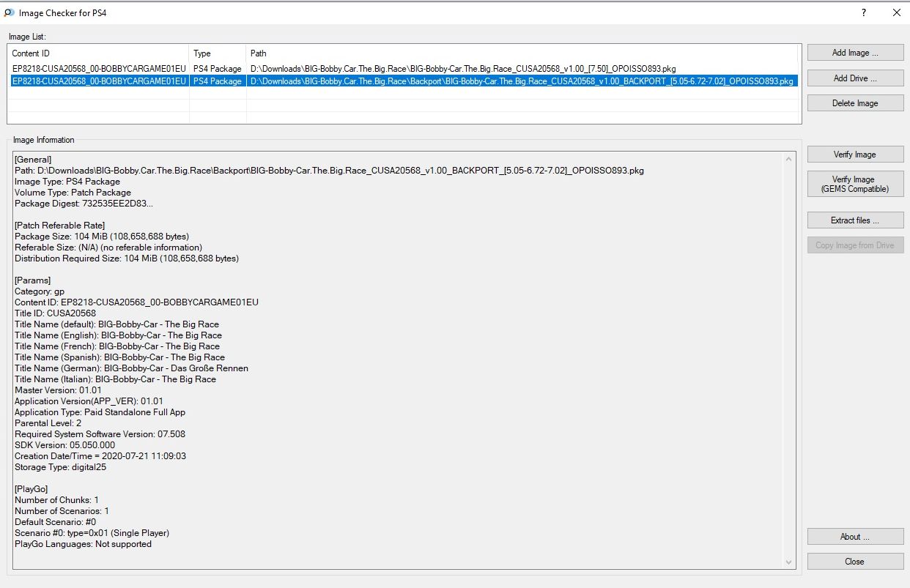Click the 'Default Scenario: #0' line
This screenshot has width=910, height=588.
[56, 522]
